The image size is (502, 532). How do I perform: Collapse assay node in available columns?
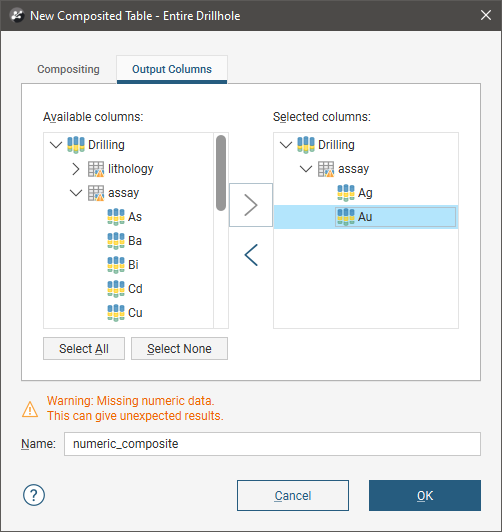point(76,193)
